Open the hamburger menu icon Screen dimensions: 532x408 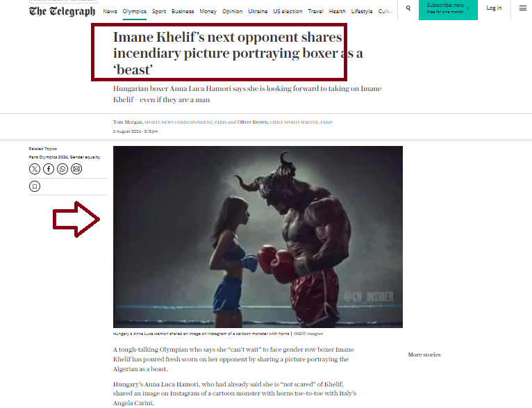point(523,8)
